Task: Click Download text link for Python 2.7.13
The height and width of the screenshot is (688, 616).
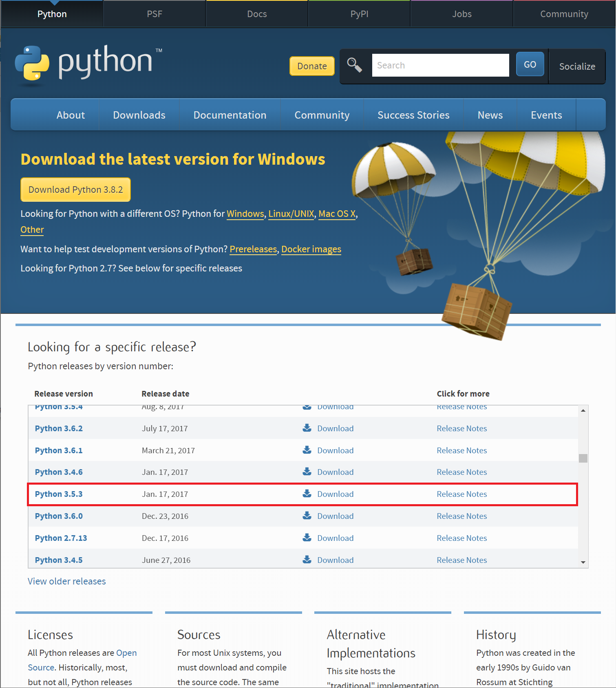Action: pos(336,538)
